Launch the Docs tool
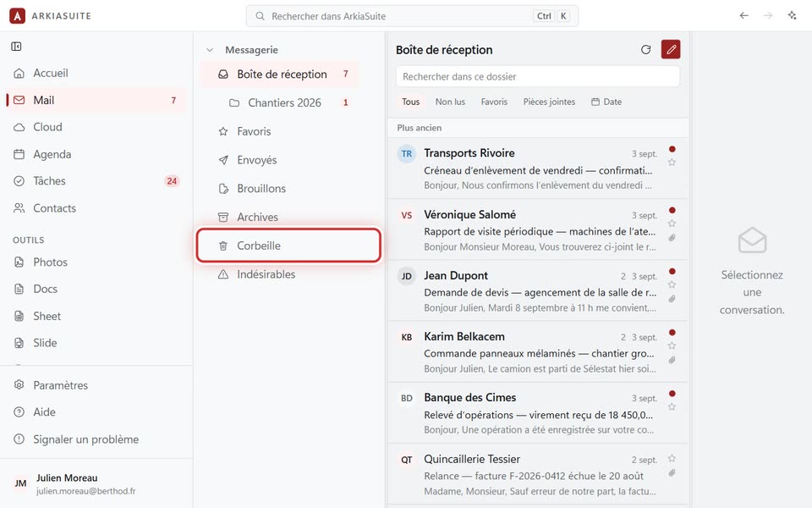 (x=96, y=289)
